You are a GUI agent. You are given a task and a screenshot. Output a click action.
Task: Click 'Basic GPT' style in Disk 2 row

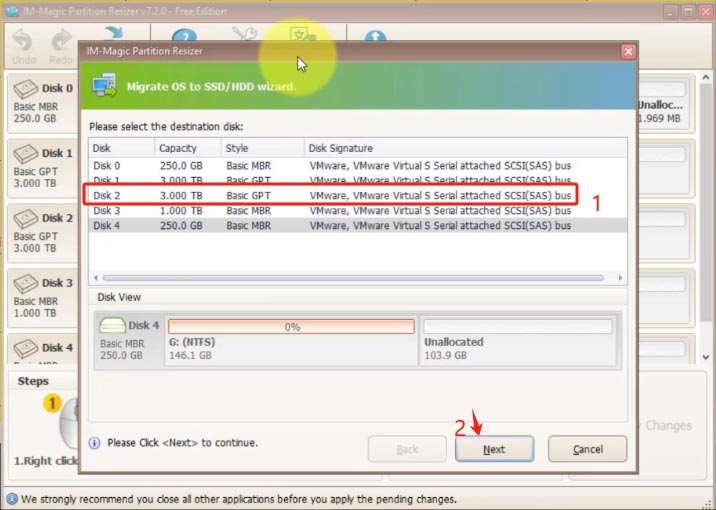pyautogui.click(x=248, y=195)
